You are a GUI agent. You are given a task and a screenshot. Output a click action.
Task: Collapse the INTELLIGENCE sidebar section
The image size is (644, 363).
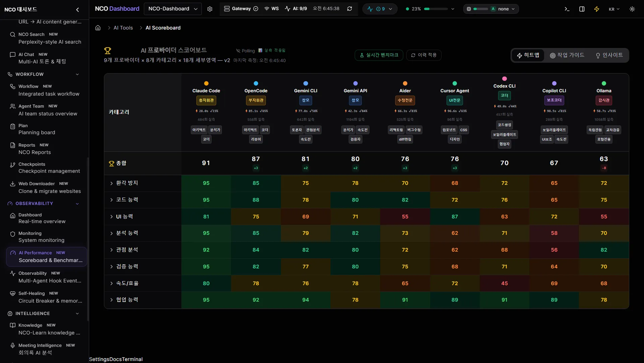click(77, 314)
